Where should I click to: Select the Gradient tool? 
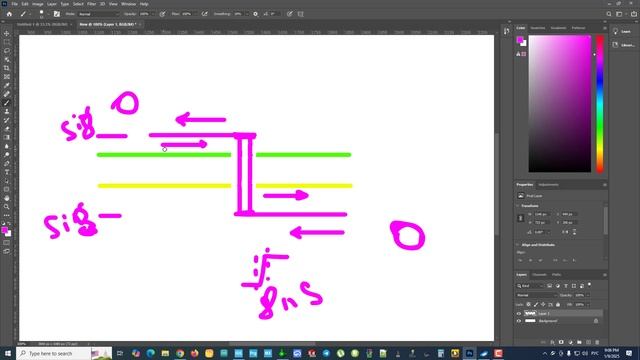coord(7,138)
